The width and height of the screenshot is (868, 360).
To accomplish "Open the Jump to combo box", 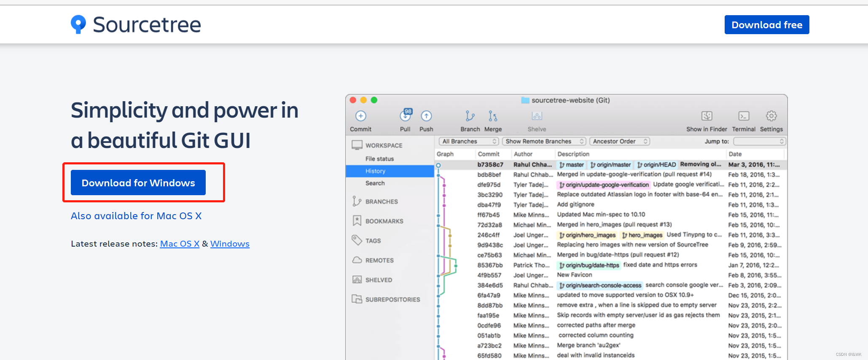I will [759, 141].
